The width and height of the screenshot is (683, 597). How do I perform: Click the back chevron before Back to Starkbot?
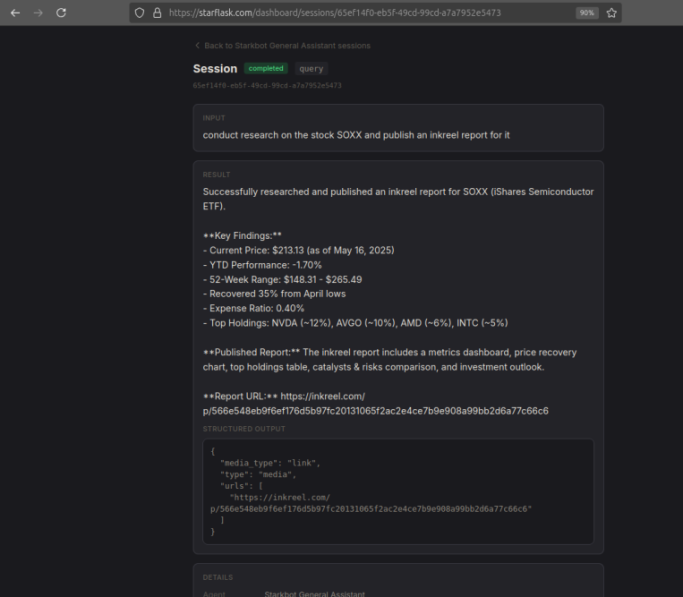(197, 45)
